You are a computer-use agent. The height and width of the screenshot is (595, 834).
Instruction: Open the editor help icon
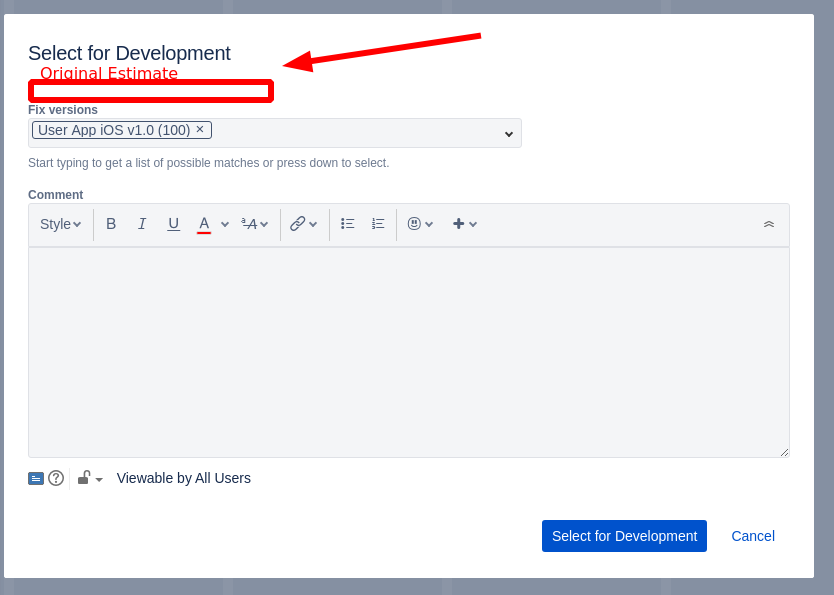pos(56,478)
